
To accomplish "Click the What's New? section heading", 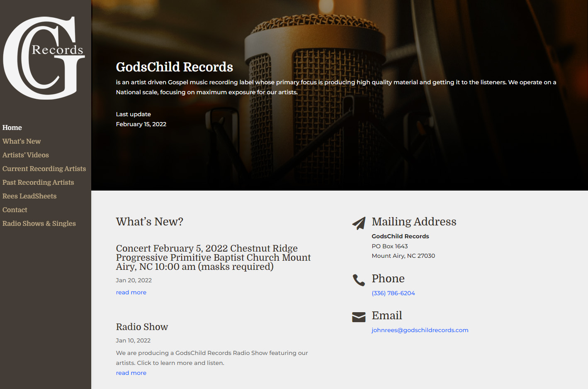I will pyautogui.click(x=150, y=222).
